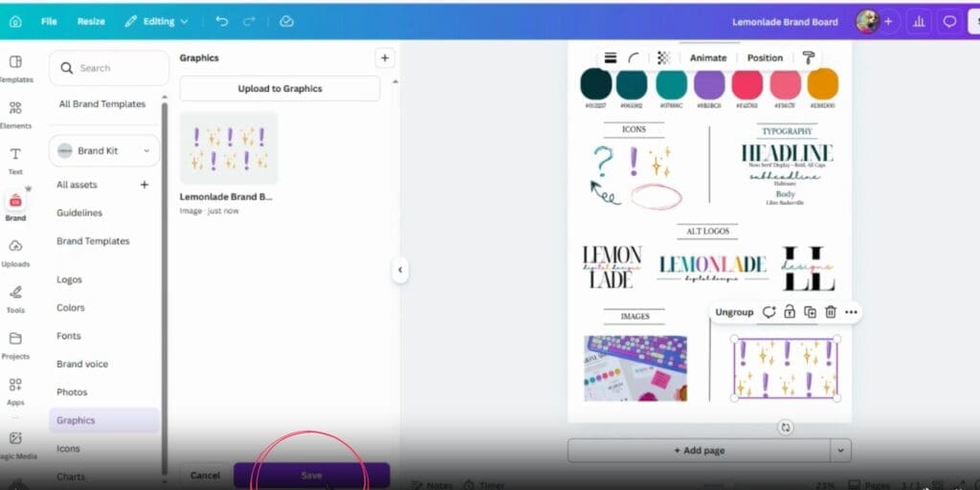This screenshot has height=490, width=980.
Task: Expand the Editing mode dropdown
Action: (x=156, y=21)
